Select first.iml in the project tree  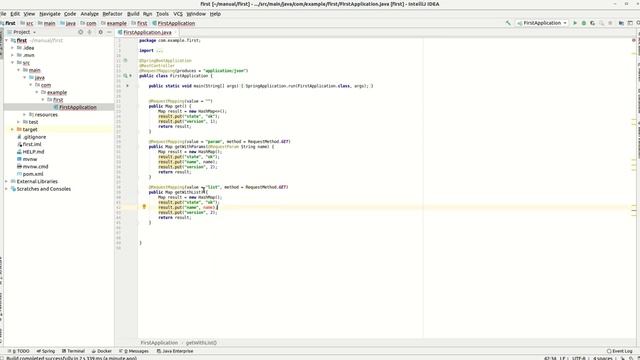32,144
